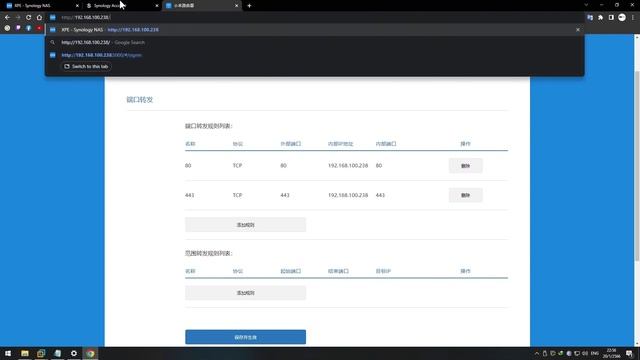Close the active router settings tab
The height and width of the screenshot is (360, 640).
236,6
